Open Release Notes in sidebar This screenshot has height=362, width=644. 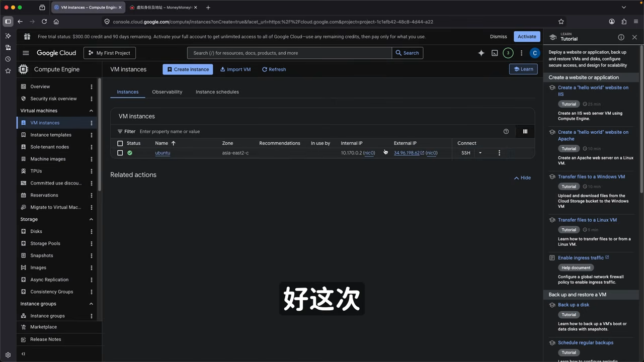(45, 339)
